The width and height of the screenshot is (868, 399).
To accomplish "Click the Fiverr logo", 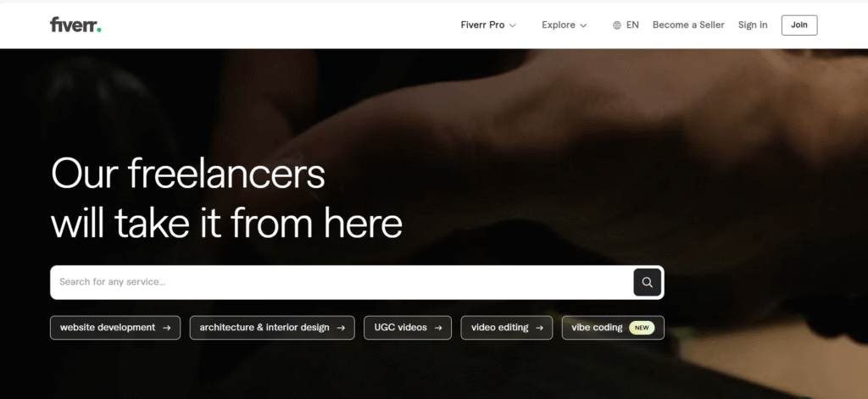I will [75, 25].
